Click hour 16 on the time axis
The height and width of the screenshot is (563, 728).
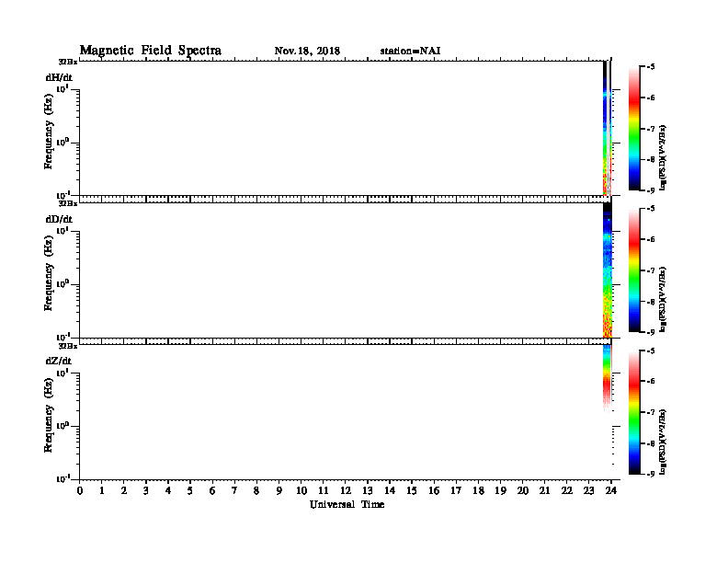point(434,491)
